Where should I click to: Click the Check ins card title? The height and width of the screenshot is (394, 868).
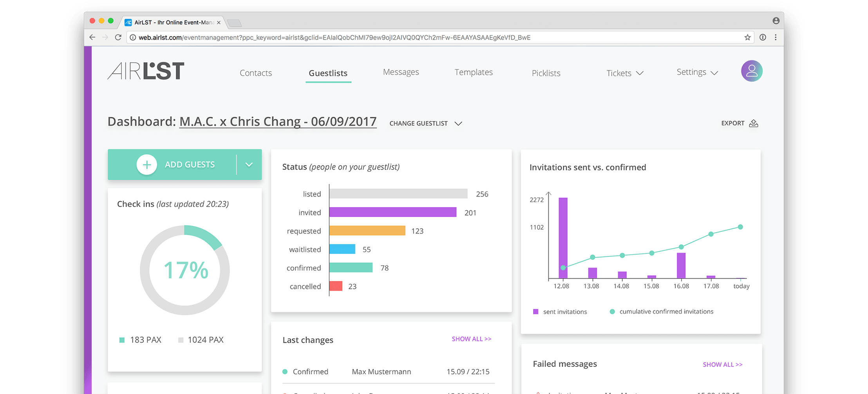(173, 204)
